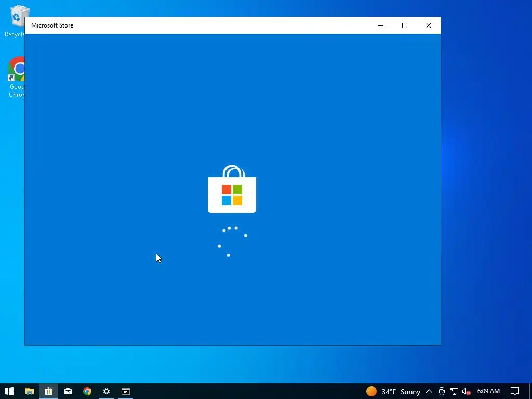The height and width of the screenshot is (399, 532).
Task: Switch to the Command Prompt taskbar icon
Action: coord(126,391)
